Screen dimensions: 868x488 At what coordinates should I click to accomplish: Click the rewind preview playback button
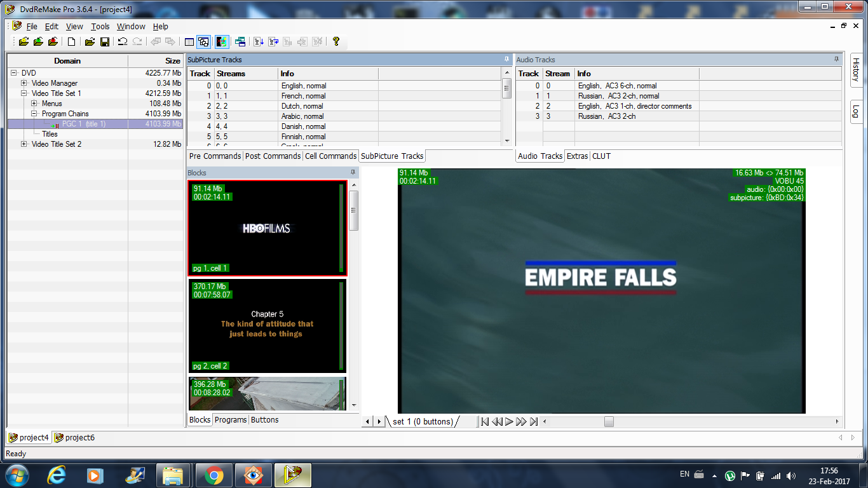point(497,421)
